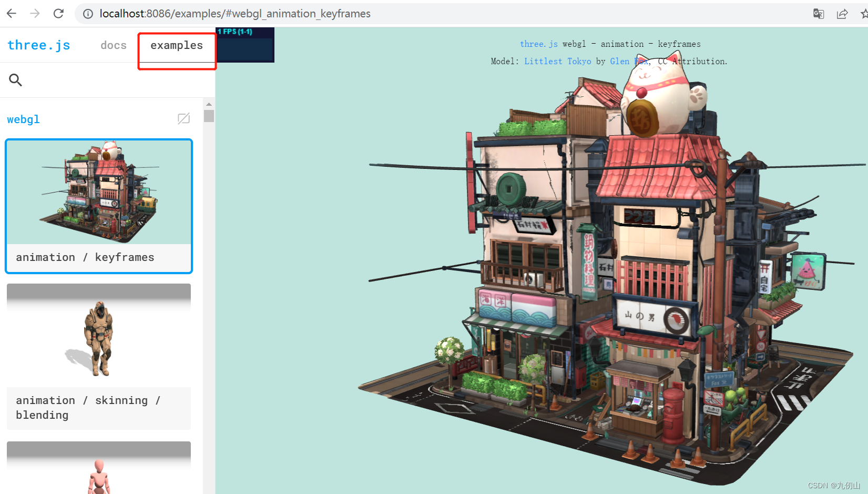Open the pink mannequin example thumbnail
868x494 pixels.
tap(99, 468)
